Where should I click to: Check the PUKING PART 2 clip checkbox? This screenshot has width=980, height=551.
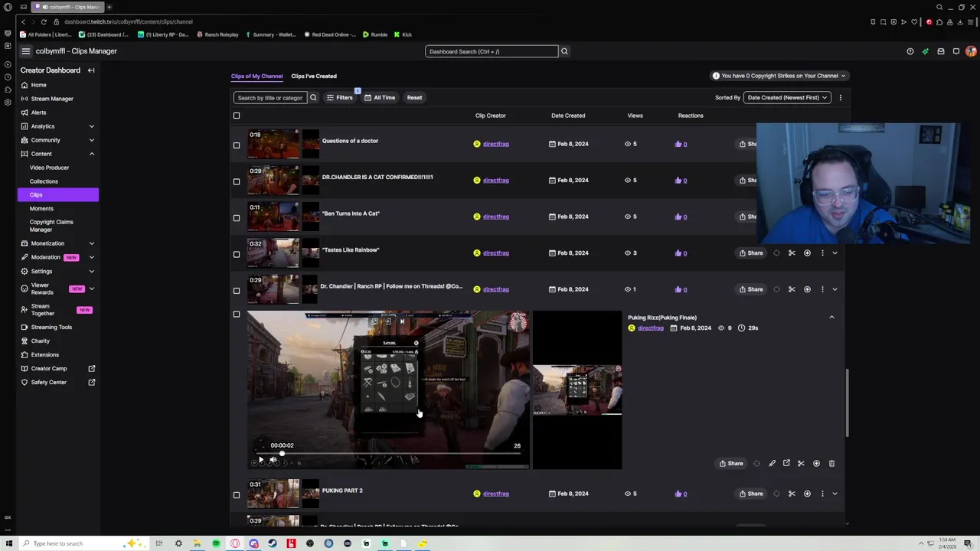point(237,494)
